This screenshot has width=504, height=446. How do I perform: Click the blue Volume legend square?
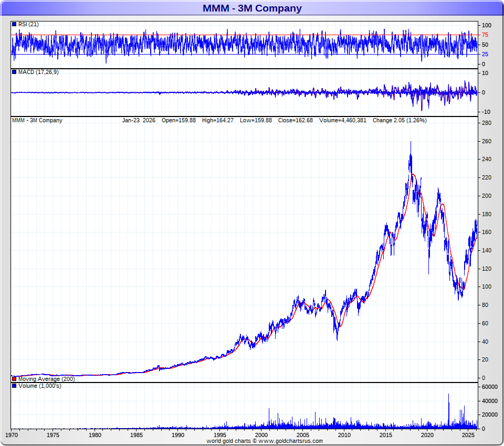14,386
